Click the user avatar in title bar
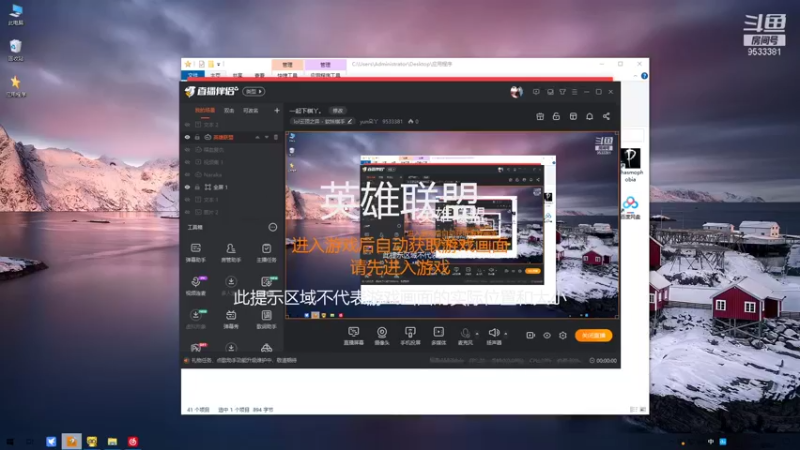 click(x=516, y=92)
